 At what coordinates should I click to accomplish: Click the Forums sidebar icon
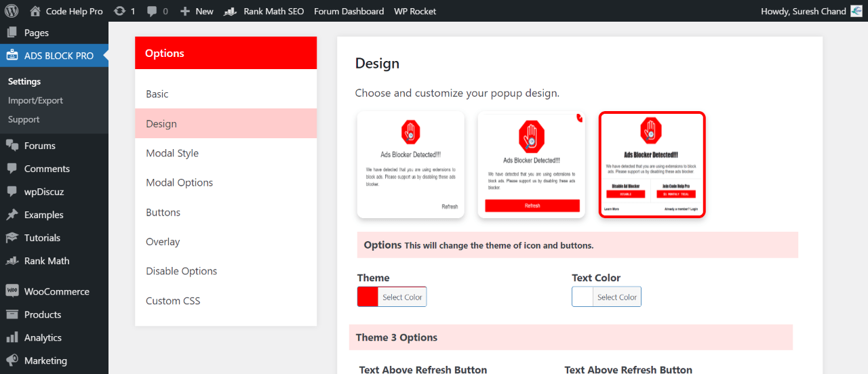[12, 146]
